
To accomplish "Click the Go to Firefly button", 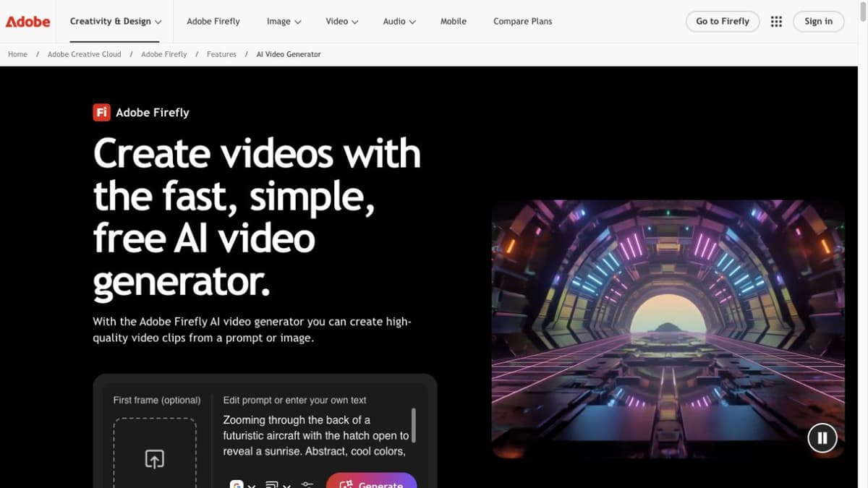I will point(723,21).
